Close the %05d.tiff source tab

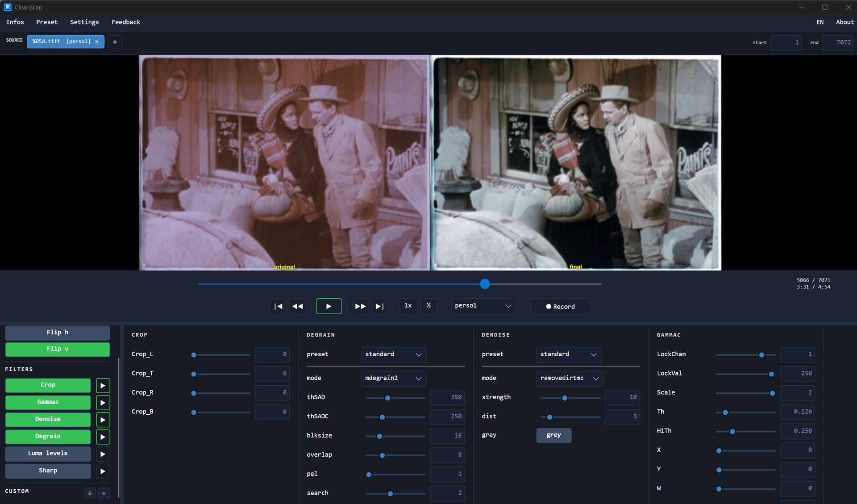tap(97, 42)
